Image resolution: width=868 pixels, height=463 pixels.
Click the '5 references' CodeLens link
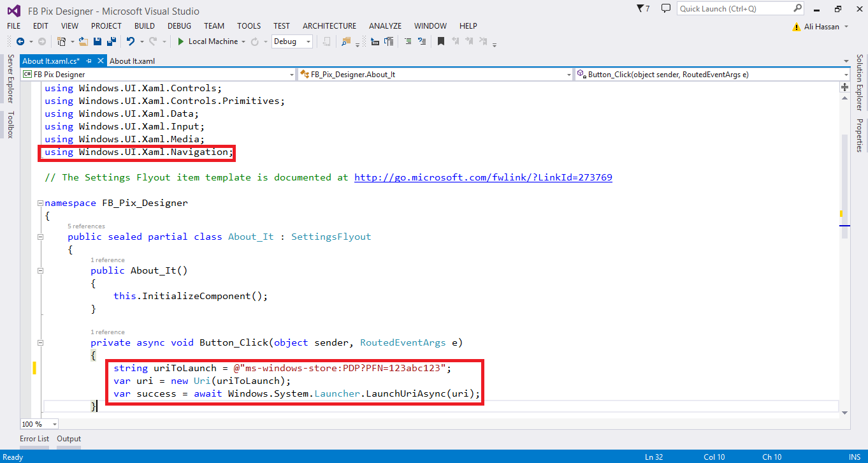click(x=86, y=226)
